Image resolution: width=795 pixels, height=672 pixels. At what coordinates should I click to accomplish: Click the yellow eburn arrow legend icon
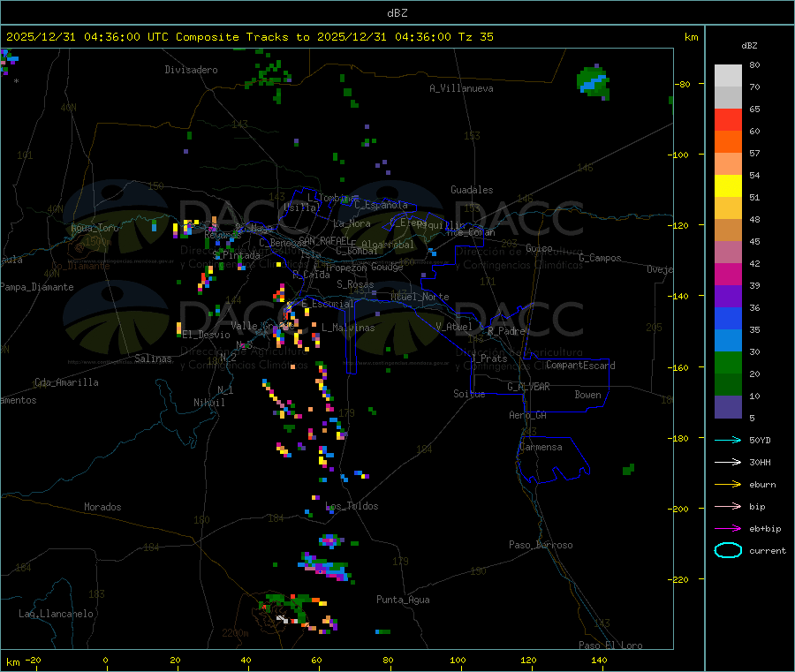coord(728,485)
